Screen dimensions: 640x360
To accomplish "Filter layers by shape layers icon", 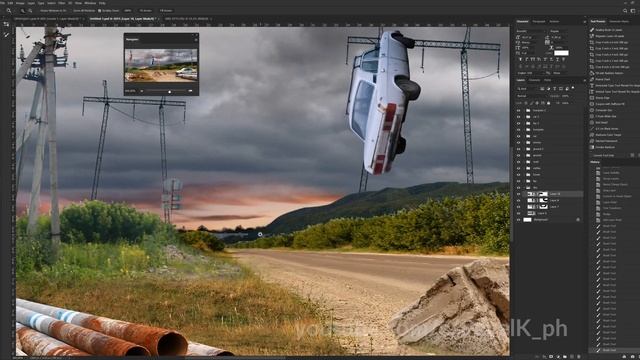I will [x=561, y=89].
